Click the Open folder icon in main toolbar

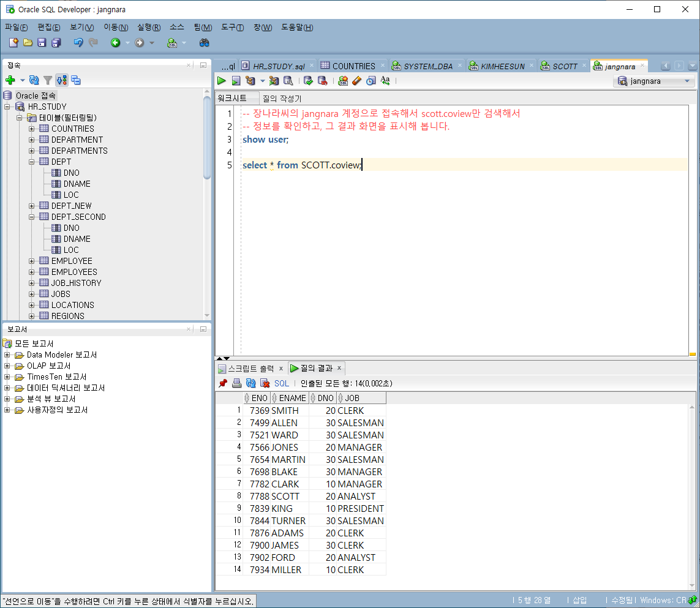click(28, 42)
